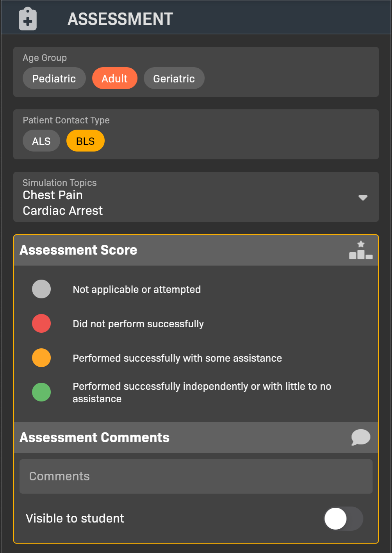The width and height of the screenshot is (392, 553).
Task: Click the medical clipboard icon in header
Action: tap(28, 19)
